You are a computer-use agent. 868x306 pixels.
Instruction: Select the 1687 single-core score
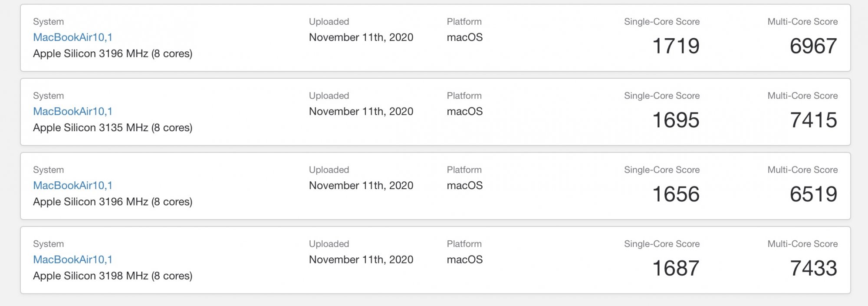click(676, 268)
